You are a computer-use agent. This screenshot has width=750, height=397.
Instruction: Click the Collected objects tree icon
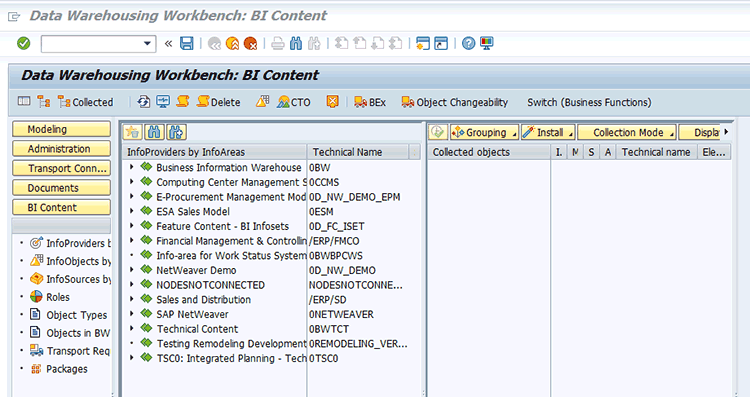[64, 102]
